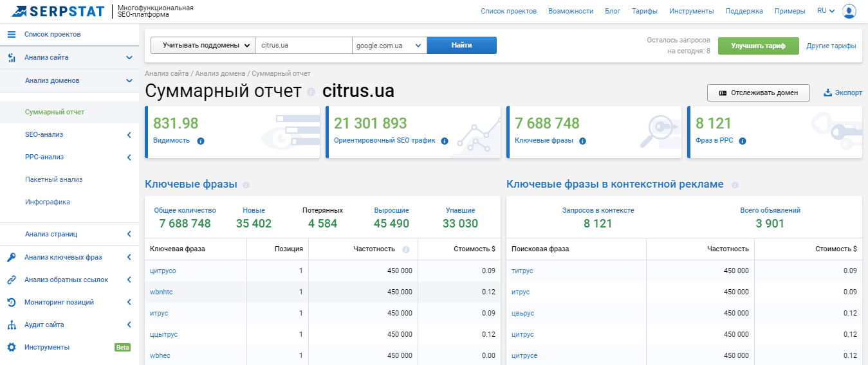Click the info icon next to Фраз в PPC
This screenshot has width=868, height=365.
[x=742, y=141]
